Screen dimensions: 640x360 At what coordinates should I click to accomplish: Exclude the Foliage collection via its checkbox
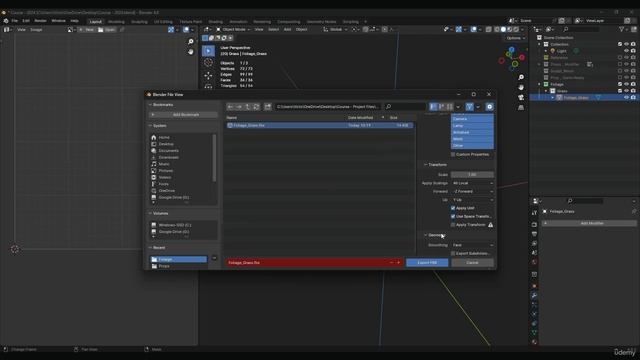tap(620, 84)
